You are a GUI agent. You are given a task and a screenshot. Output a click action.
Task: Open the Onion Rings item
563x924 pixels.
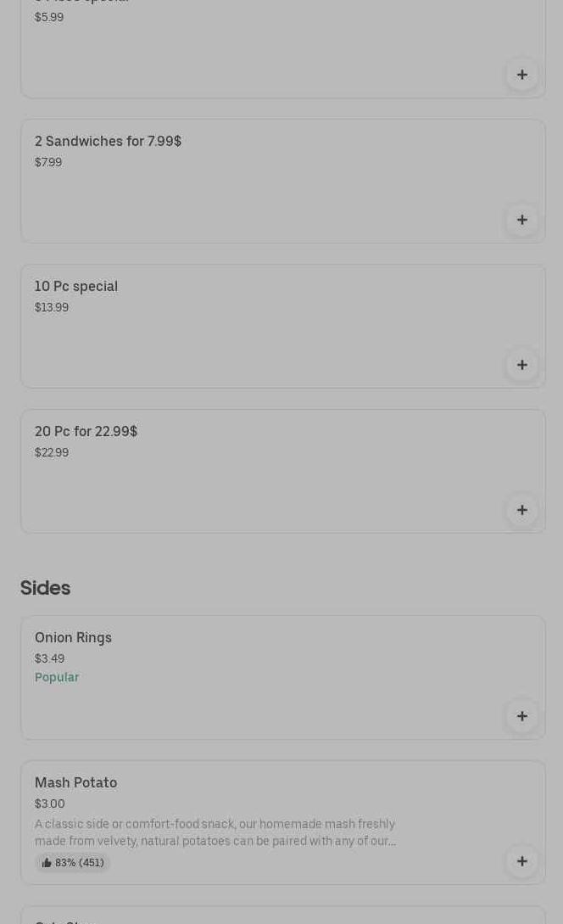point(73,637)
